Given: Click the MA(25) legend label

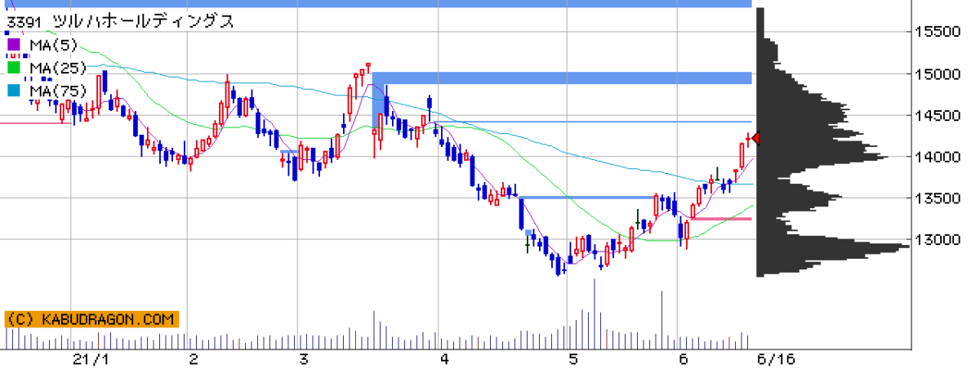Looking at the screenshot, I should [56, 67].
